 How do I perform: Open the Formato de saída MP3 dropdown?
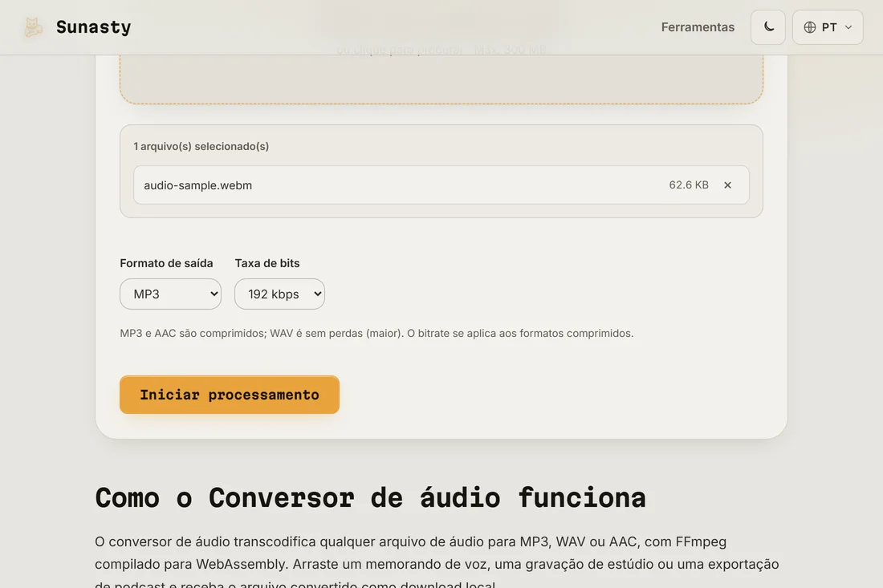coord(171,294)
